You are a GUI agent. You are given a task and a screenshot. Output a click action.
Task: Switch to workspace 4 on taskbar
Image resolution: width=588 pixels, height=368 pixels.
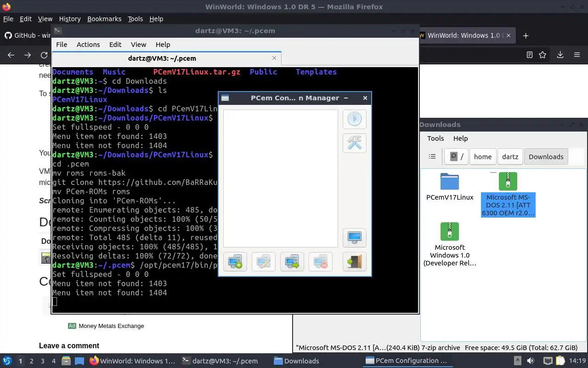pos(53,361)
